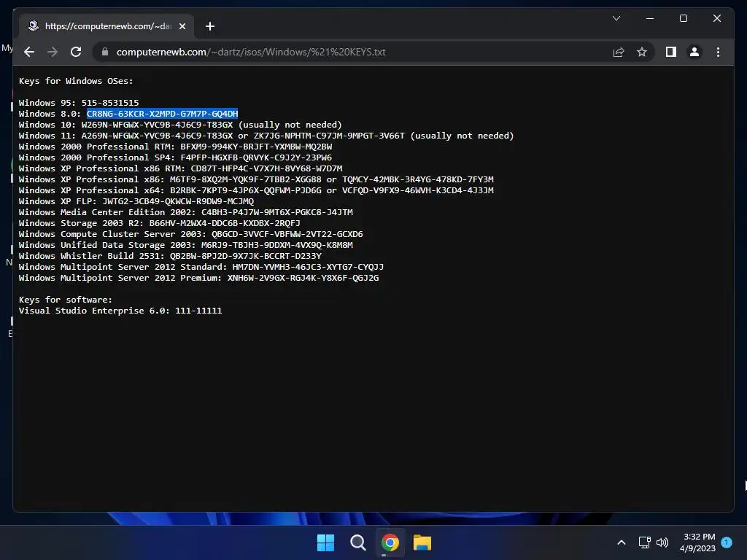Click the key TQMCY-42MBK-3R4YG-478KD-7FY3M

coord(418,179)
